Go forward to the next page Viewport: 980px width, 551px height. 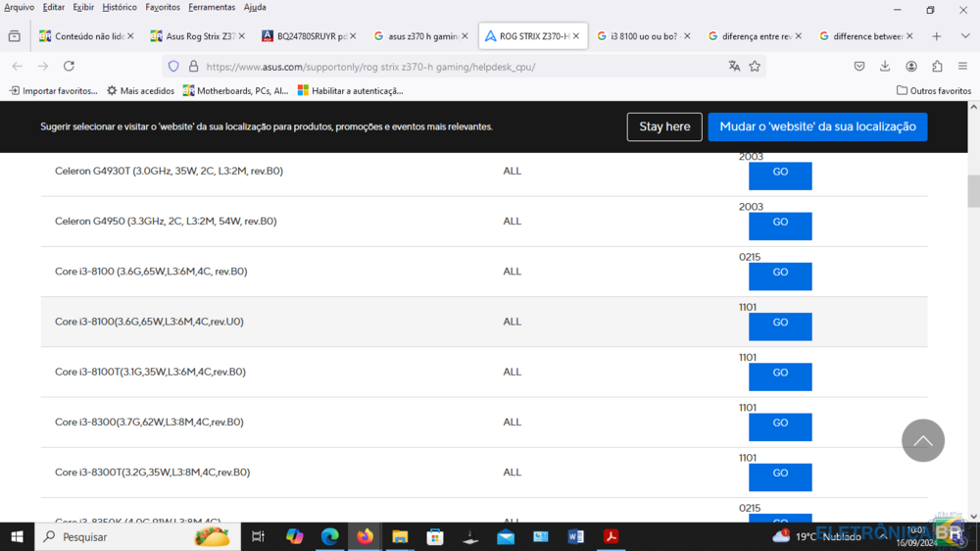42,67
